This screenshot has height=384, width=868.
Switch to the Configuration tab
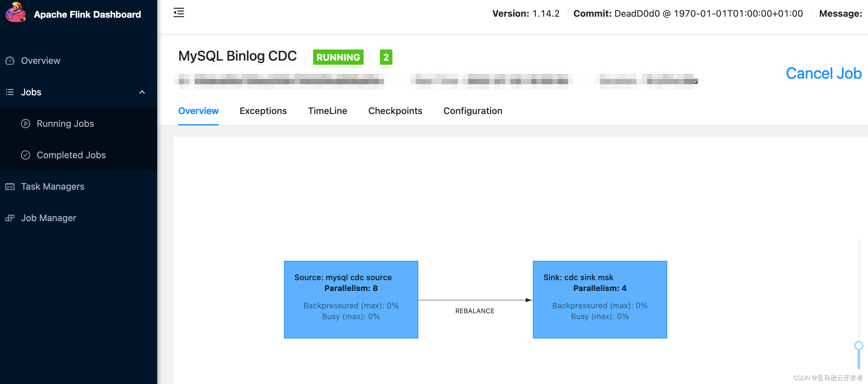(x=473, y=111)
